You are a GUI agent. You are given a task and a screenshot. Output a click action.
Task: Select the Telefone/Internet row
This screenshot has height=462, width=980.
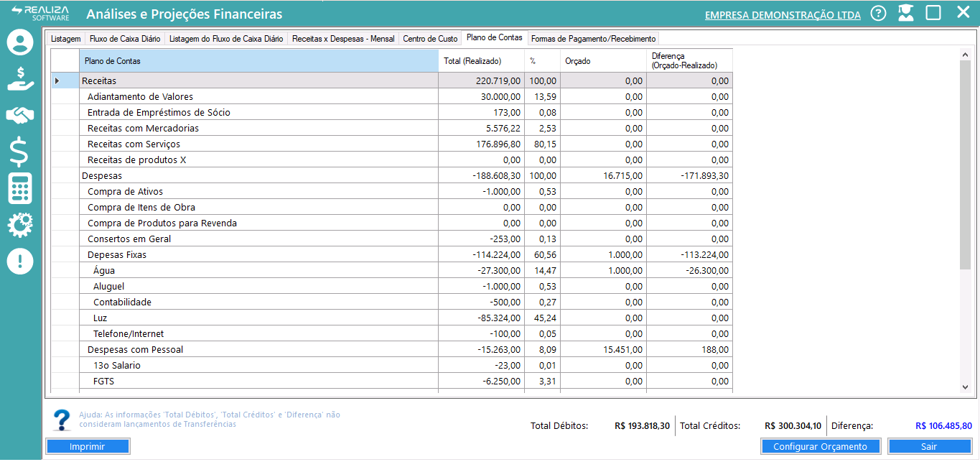click(392, 334)
